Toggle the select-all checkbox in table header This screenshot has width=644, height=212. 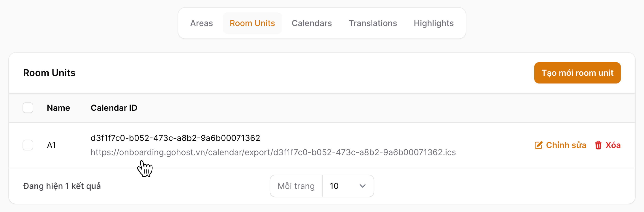(x=28, y=108)
